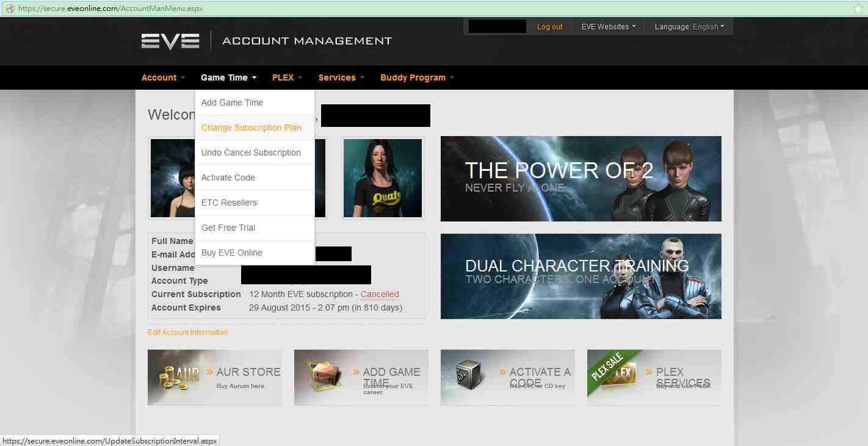Select Add Game Time menu entry
The image size is (868, 446).
(x=255, y=103)
